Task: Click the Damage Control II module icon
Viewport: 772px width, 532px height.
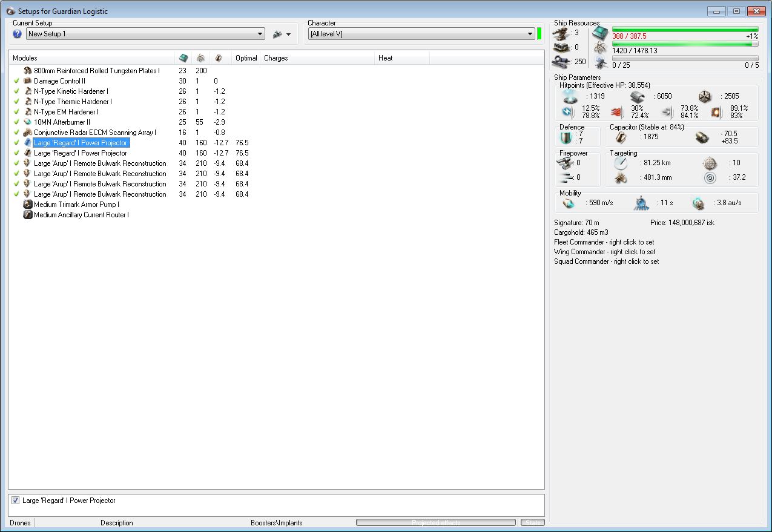Action: click(27, 81)
